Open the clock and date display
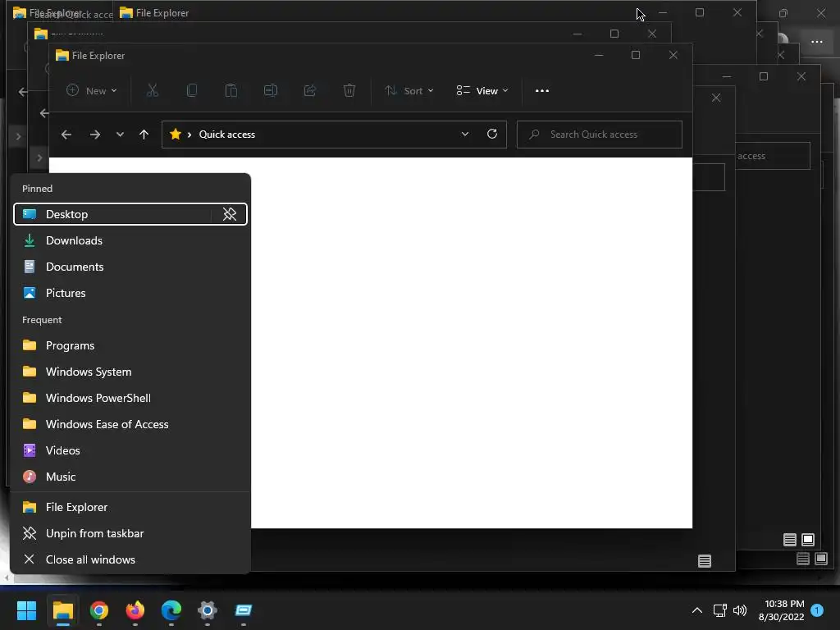 [781, 610]
